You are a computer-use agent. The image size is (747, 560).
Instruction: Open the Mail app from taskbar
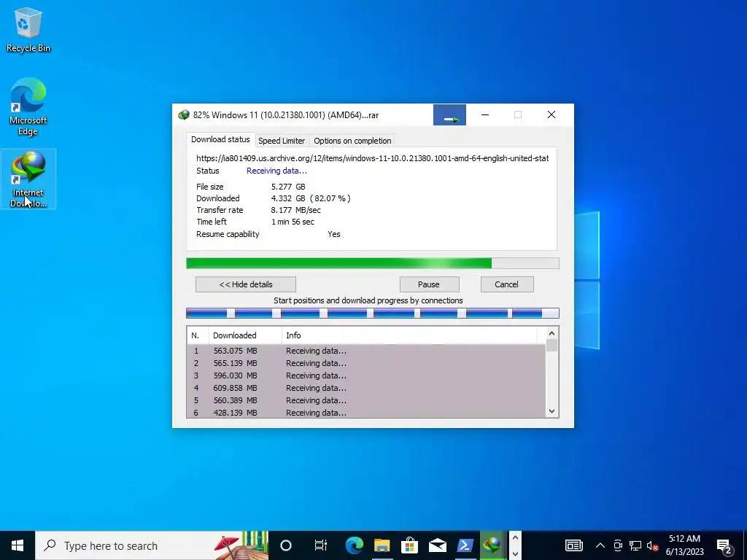pos(437,545)
